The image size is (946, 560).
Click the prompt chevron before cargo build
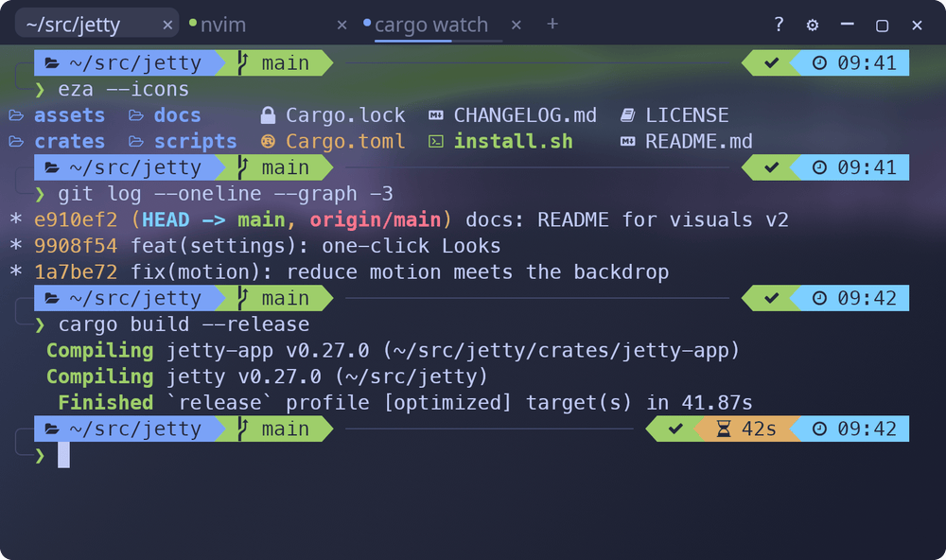pyautogui.click(x=40, y=325)
